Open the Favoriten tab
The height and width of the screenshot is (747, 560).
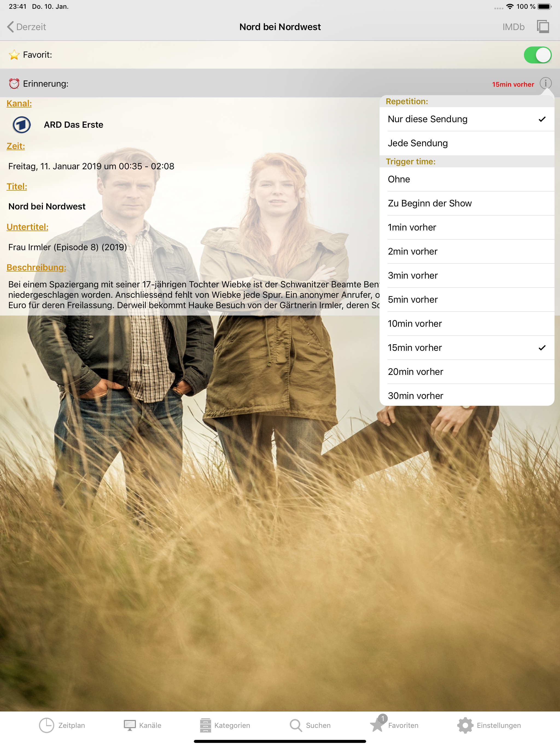pyautogui.click(x=394, y=724)
